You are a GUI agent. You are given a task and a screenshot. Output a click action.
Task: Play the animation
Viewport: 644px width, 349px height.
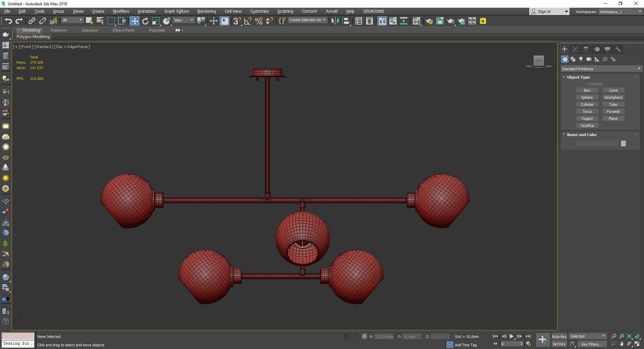[511, 336]
